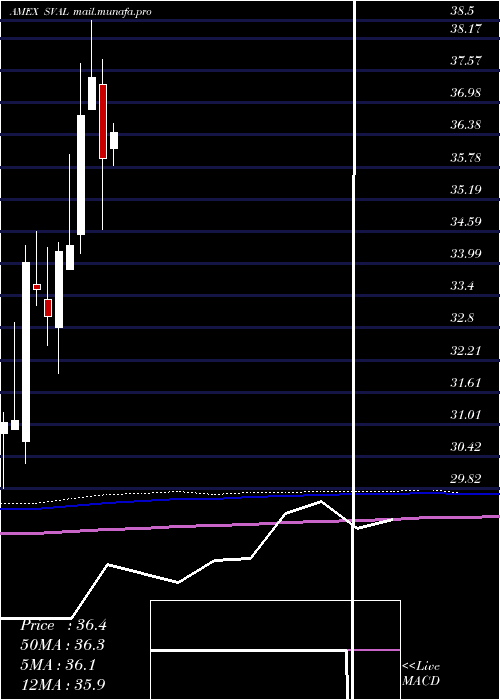Screen dimensions: 500x700
Task: Click the 33.4 price axis label
Action: 462,286
